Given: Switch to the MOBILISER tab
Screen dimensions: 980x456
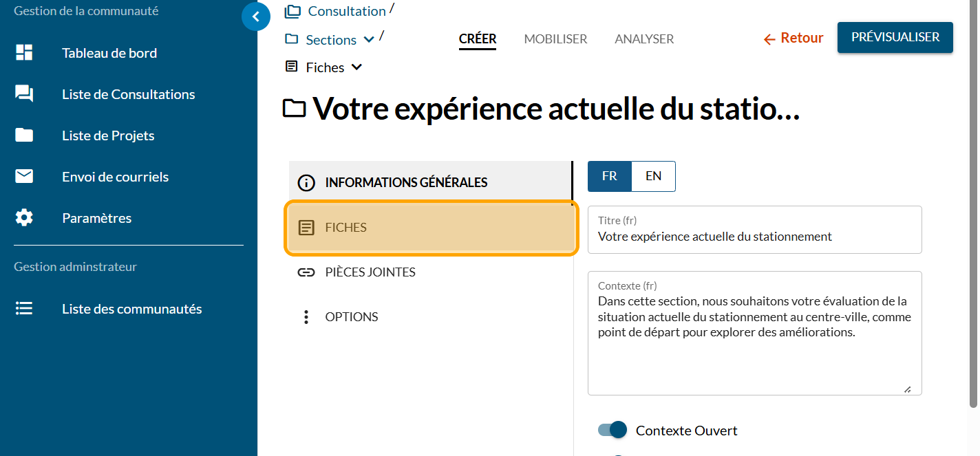Looking at the screenshot, I should 555,39.
